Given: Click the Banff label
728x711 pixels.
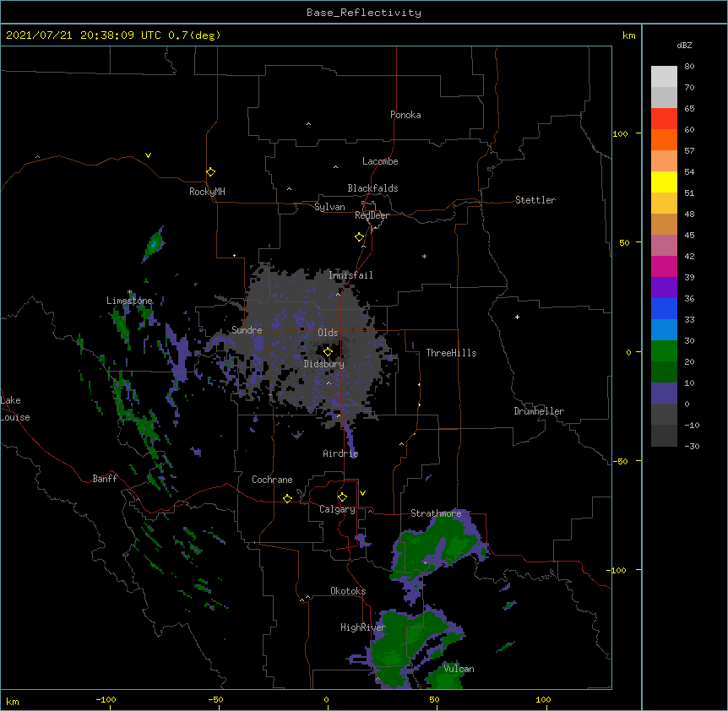Looking at the screenshot, I should pyautogui.click(x=105, y=479).
